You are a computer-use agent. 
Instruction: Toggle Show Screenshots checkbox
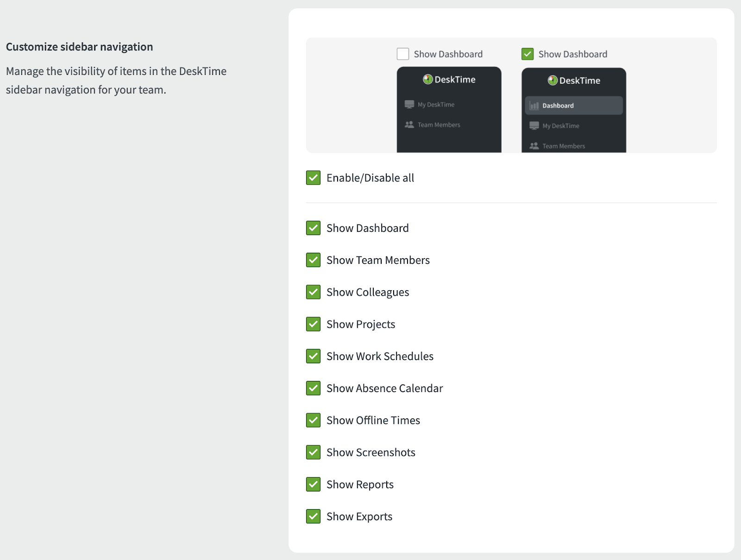click(313, 452)
